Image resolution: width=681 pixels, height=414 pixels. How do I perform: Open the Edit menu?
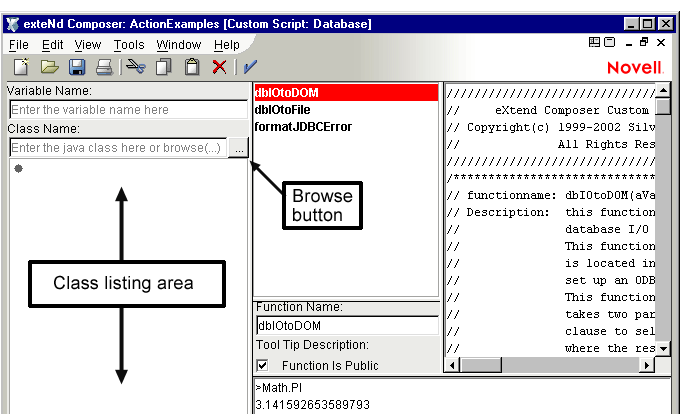point(53,45)
